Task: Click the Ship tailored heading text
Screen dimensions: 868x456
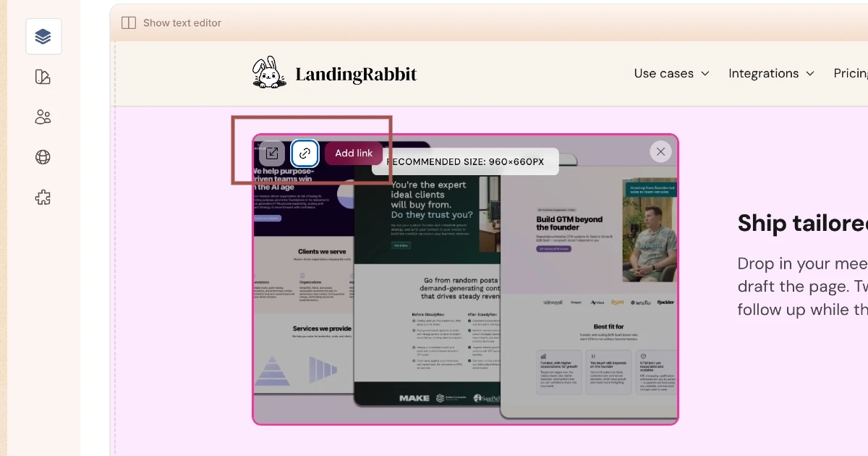Action: click(x=801, y=224)
